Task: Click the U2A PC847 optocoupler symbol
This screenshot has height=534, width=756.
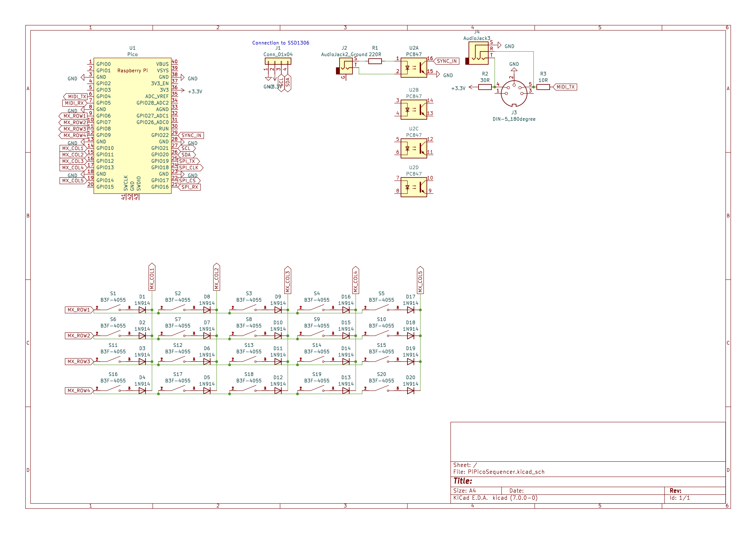Action: 414,68
